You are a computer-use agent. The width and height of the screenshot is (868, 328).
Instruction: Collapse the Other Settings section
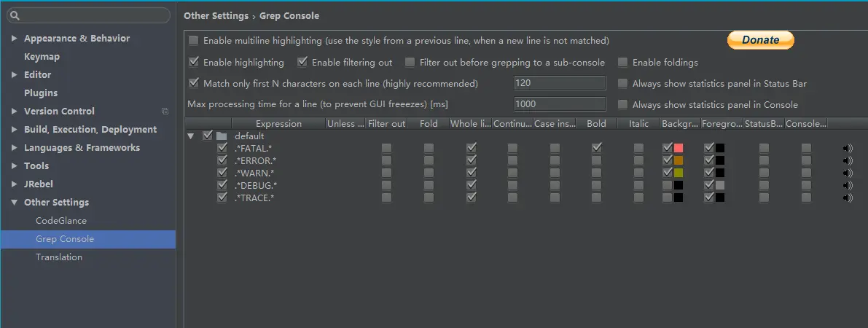coord(14,203)
